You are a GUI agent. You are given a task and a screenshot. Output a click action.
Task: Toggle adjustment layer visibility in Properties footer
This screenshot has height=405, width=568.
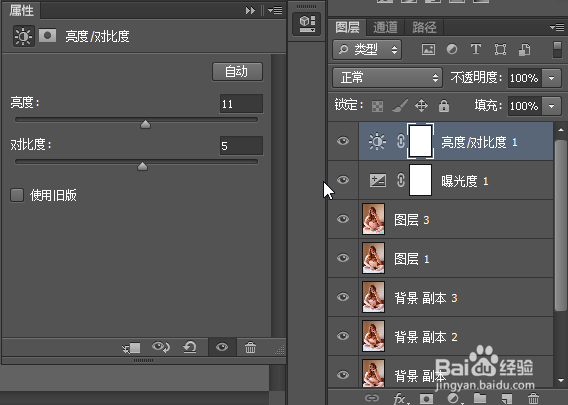tap(222, 347)
